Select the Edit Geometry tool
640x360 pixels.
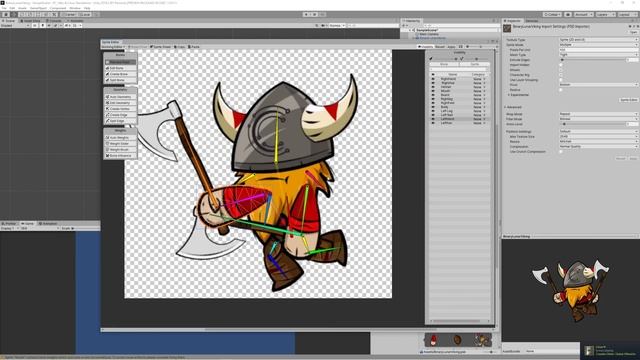[120, 103]
